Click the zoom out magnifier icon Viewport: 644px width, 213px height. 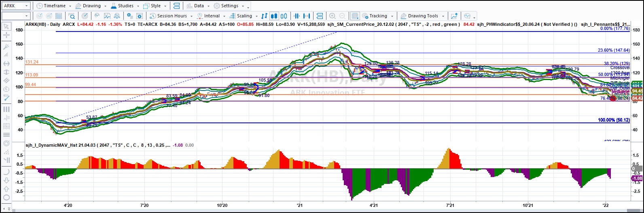343,16
